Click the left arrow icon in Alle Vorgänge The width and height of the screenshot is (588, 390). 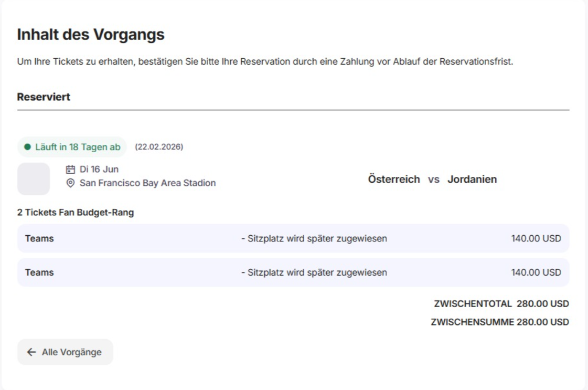click(x=31, y=352)
